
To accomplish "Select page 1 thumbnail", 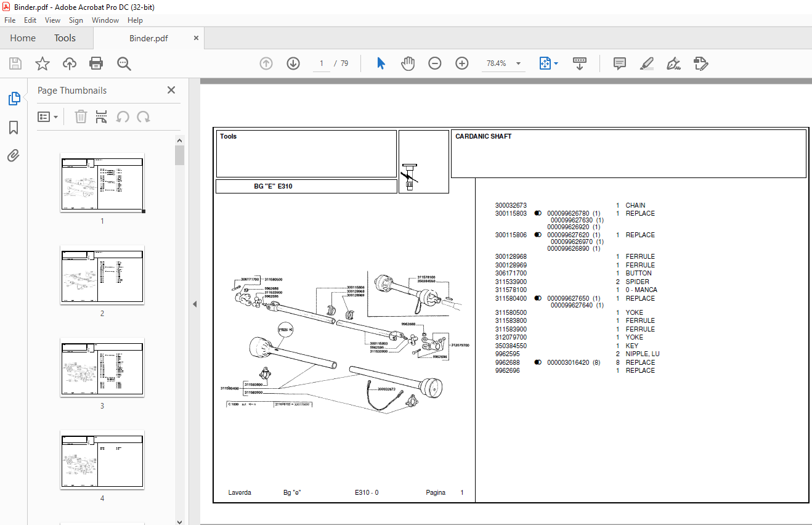I will (102, 183).
